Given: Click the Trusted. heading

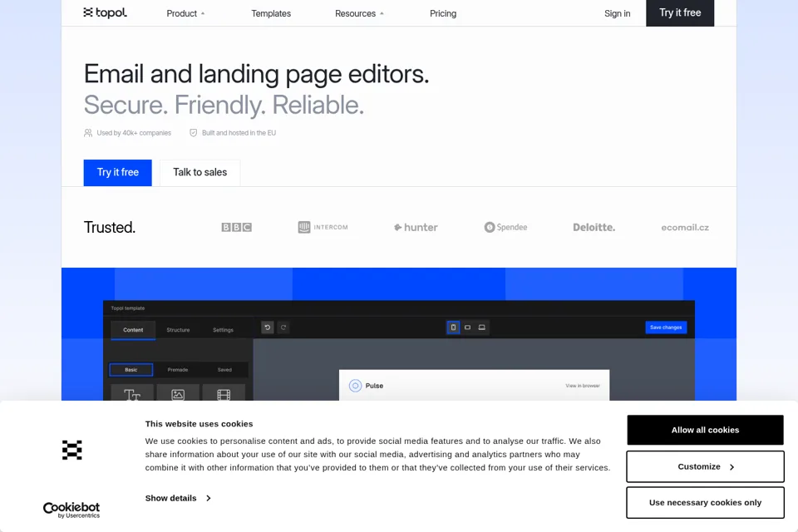Looking at the screenshot, I should (110, 228).
